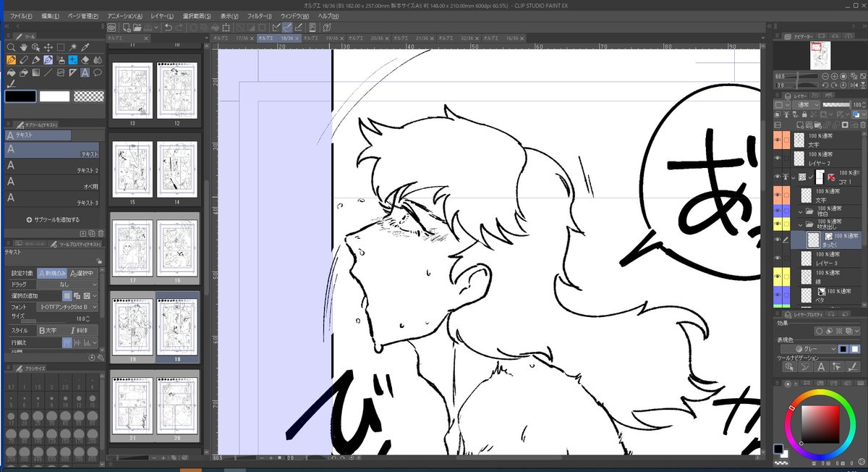Toggle visibility of ベタ layer
868x472 pixels.
(x=778, y=293)
